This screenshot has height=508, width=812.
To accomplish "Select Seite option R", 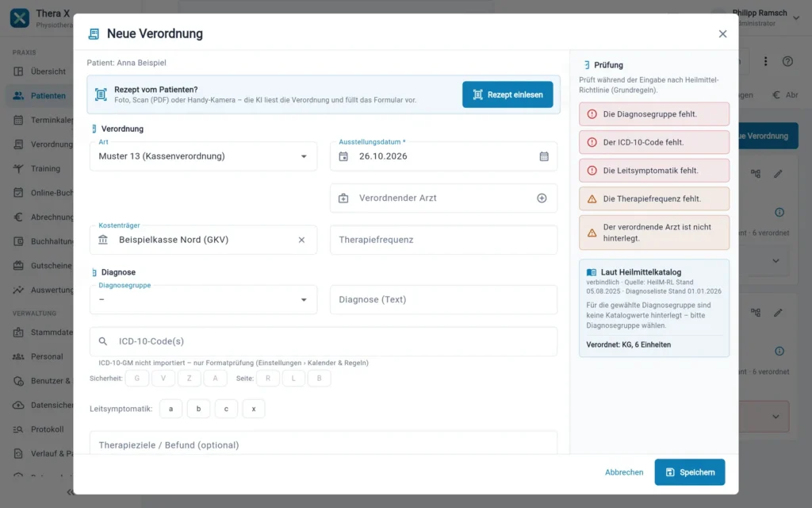I will click(268, 378).
